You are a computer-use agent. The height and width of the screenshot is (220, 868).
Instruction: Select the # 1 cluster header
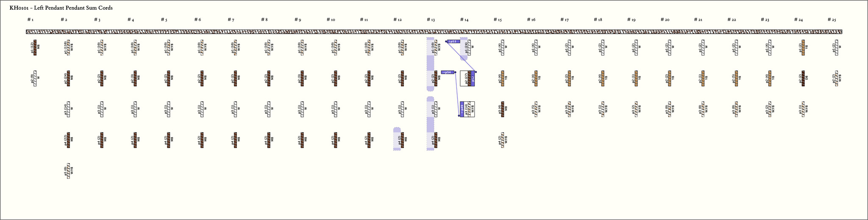coord(30,20)
